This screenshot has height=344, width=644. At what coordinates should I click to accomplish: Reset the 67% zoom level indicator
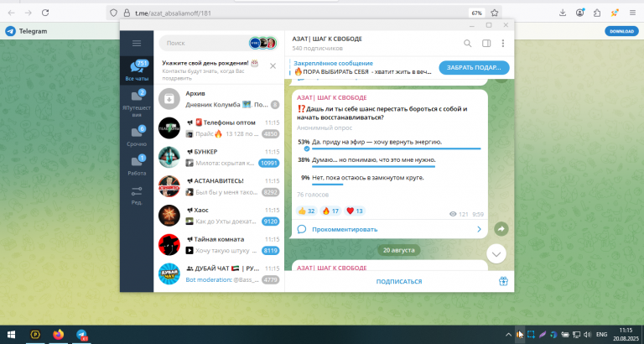(476, 13)
